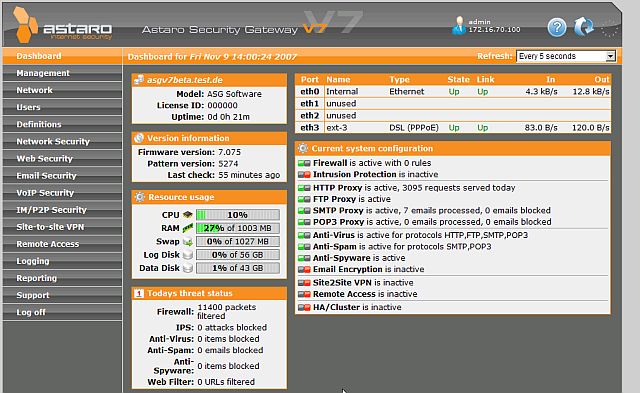This screenshot has width=640, height=393.
Task: Click the 11400 packets filtered value
Action: [x=227, y=311]
